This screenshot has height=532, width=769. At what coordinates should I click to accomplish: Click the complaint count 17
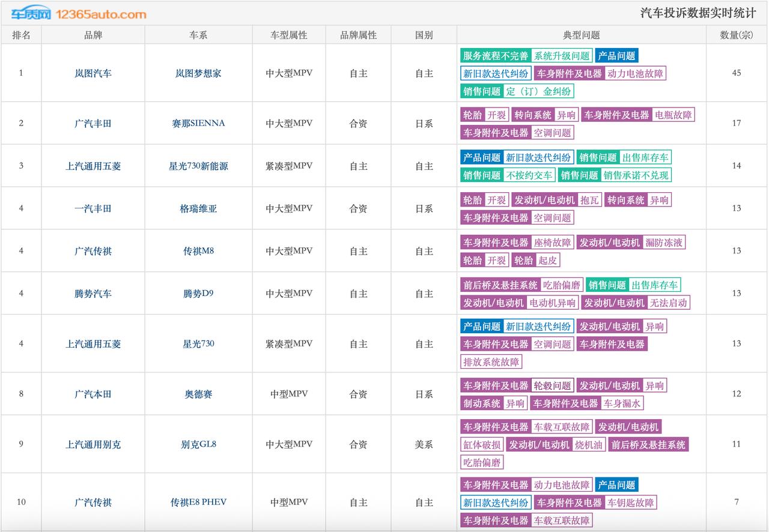pos(737,123)
